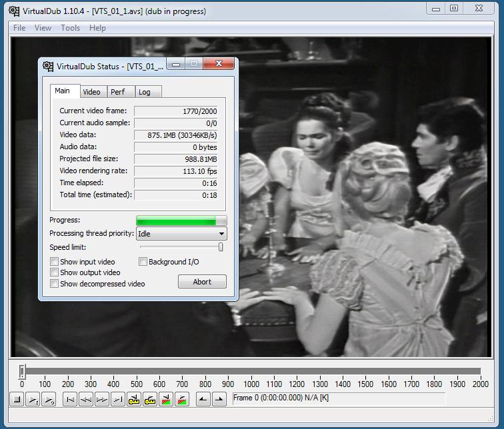The width and height of the screenshot is (504, 429).
Task: Check the Background I/O option
Action: [x=143, y=262]
